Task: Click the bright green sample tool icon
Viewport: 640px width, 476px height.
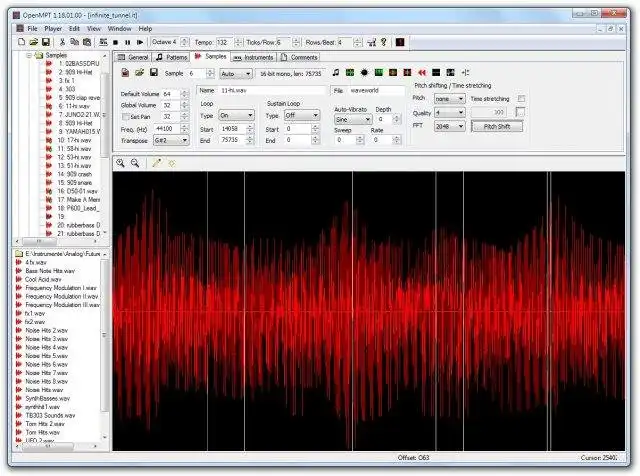Action: click(379, 73)
